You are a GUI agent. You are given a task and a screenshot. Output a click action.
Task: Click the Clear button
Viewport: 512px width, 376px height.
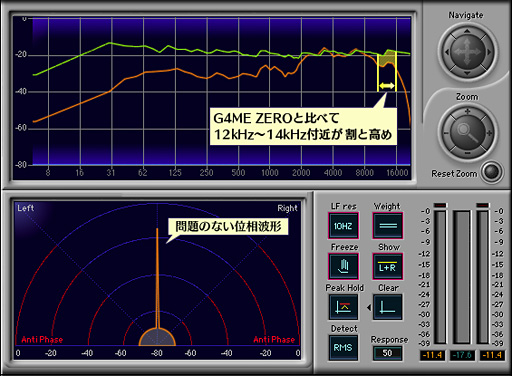click(x=388, y=307)
